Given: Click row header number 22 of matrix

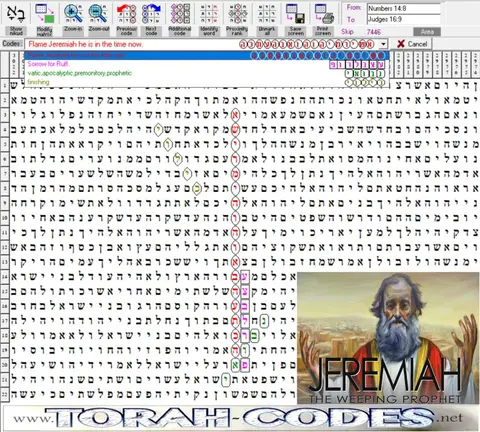Looking at the screenshot, I should 5,394.
